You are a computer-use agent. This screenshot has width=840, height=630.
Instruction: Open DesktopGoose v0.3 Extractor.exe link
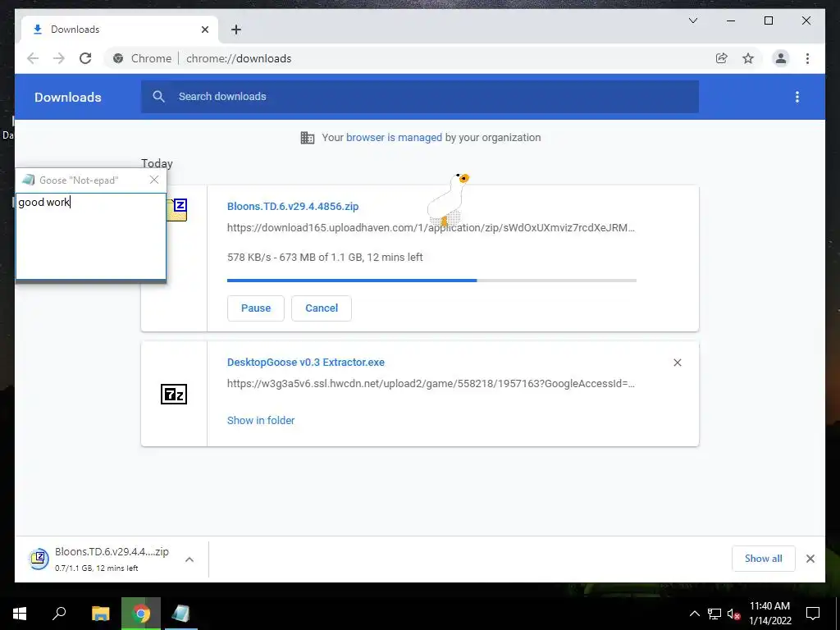[x=306, y=362]
